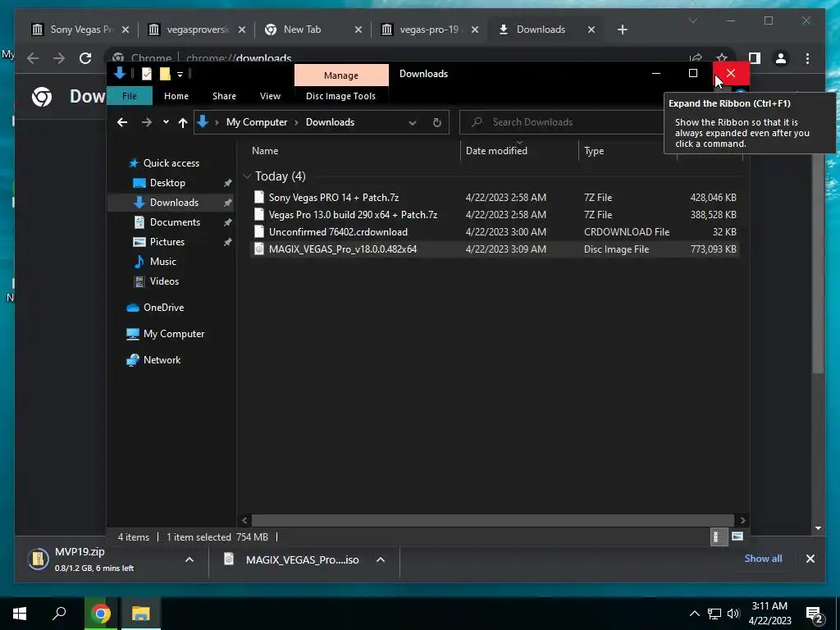Screen dimensions: 840x630
Task: Click the Explorer horizontal scrollbar
Action: (492, 520)
